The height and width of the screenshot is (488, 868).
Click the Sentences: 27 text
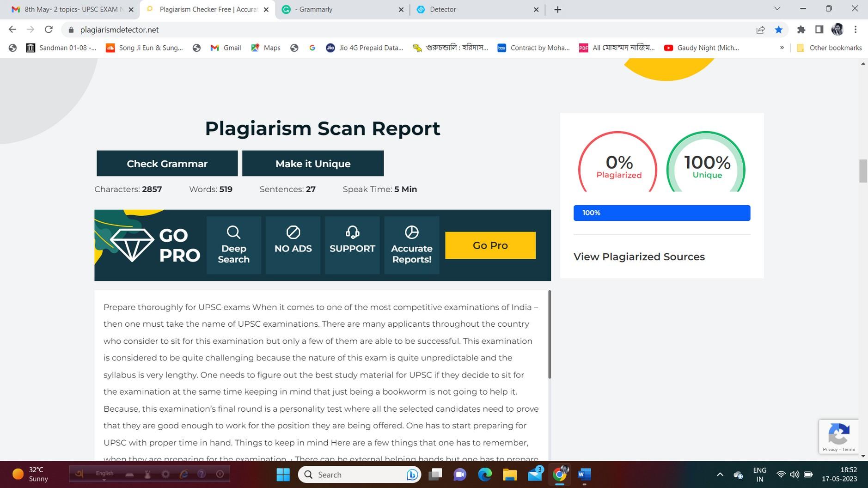tap(287, 189)
